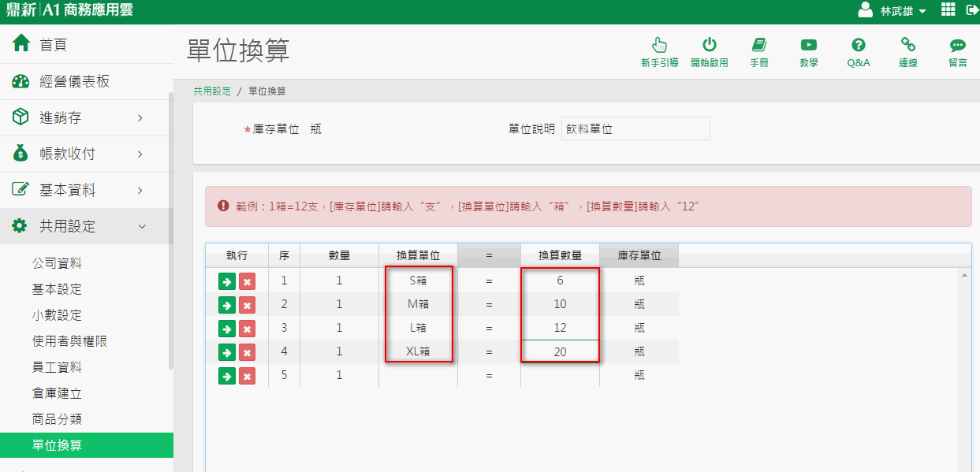The width and height of the screenshot is (980, 472).
Task: Collapse the 共用設定 menu chevron
Action: (x=141, y=227)
